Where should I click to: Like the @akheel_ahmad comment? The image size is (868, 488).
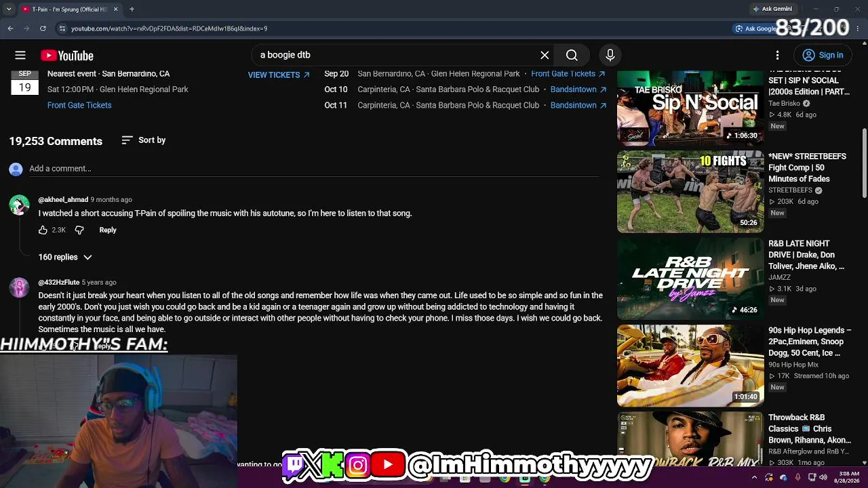click(x=43, y=230)
